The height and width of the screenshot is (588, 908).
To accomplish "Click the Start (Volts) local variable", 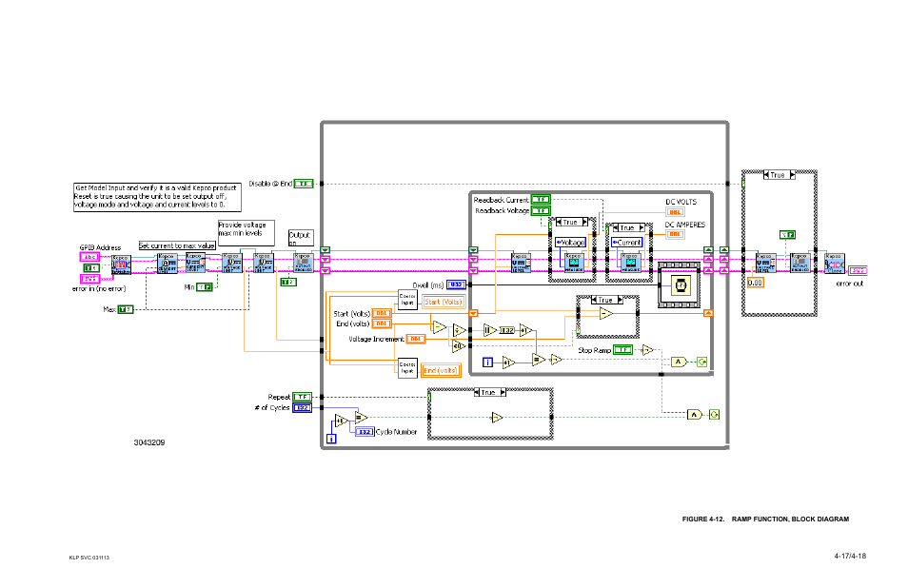I will [x=444, y=302].
